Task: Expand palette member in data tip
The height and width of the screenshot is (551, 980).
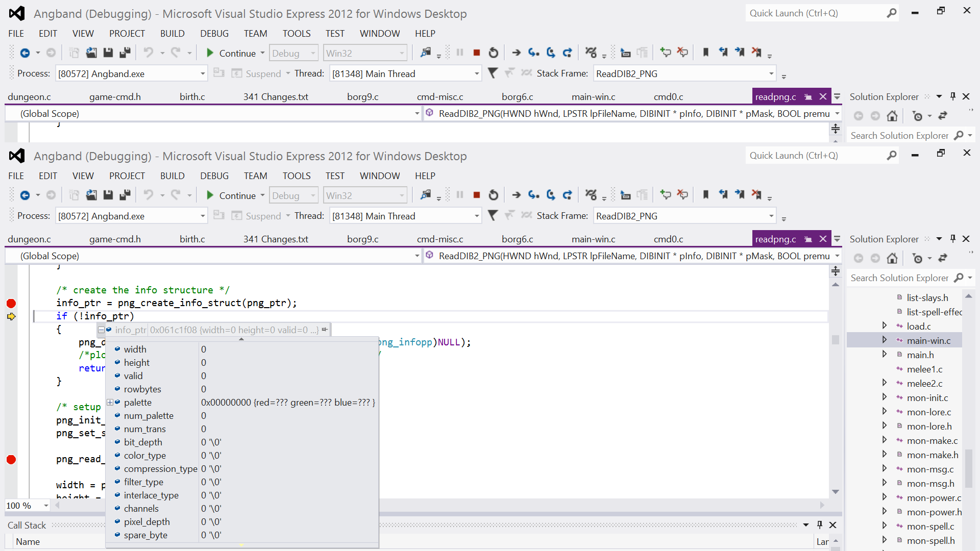Action: tap(110, 403)
